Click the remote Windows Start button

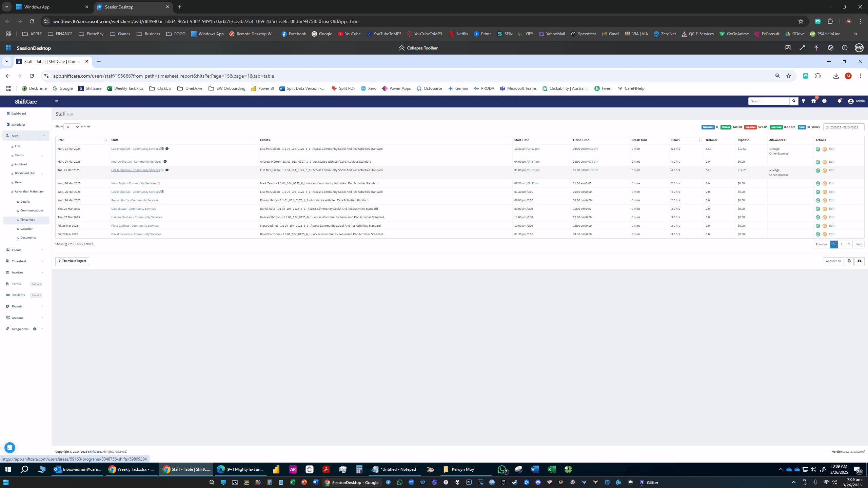coord(8,469)
